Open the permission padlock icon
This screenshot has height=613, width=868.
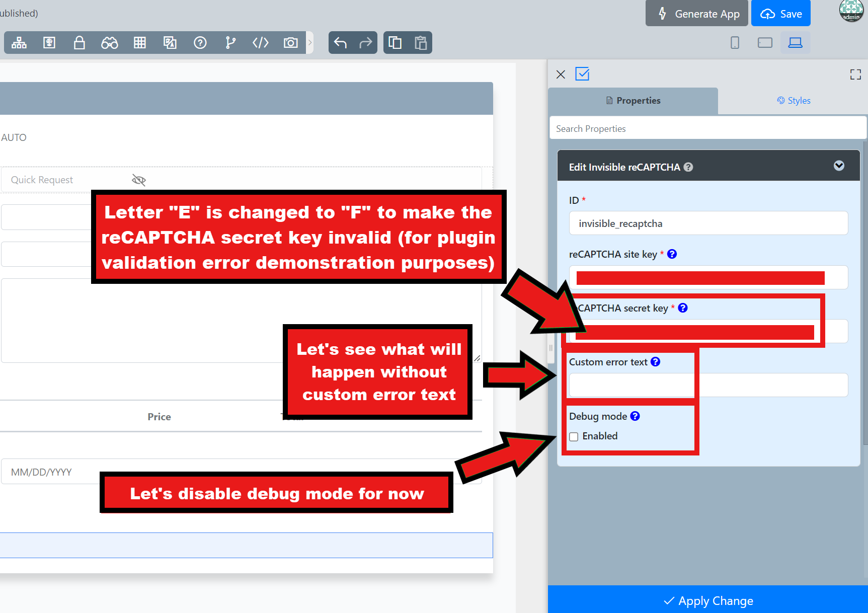(80, 43)
